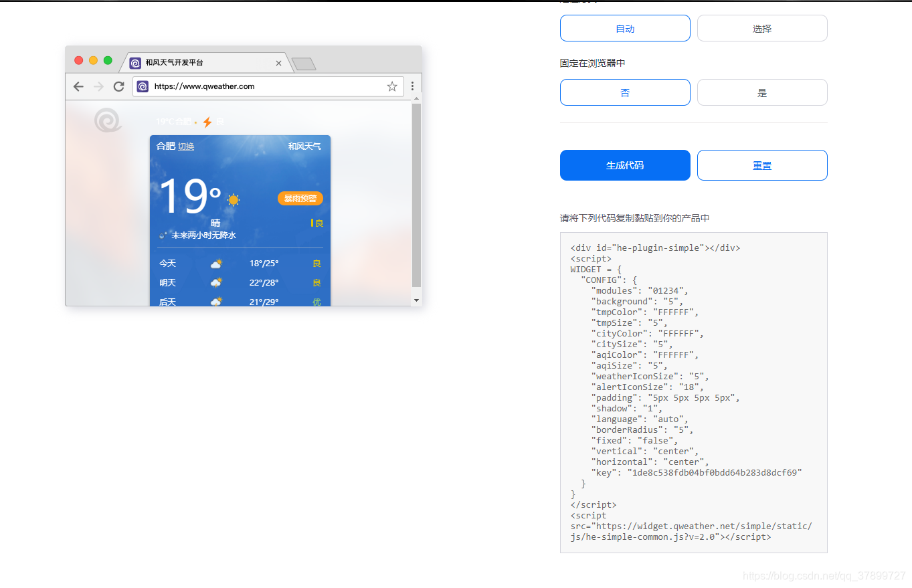Select the 自动 option button
This screenshot has width=912, height=588.
coord(625,29)
